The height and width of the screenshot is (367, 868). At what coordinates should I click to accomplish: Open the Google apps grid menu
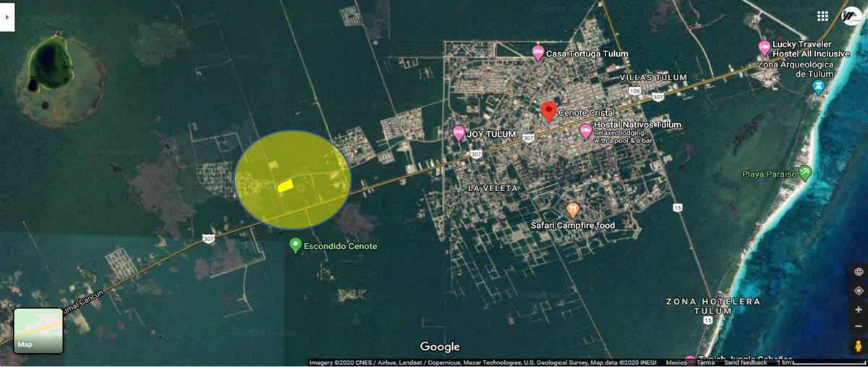click(822, 16)
